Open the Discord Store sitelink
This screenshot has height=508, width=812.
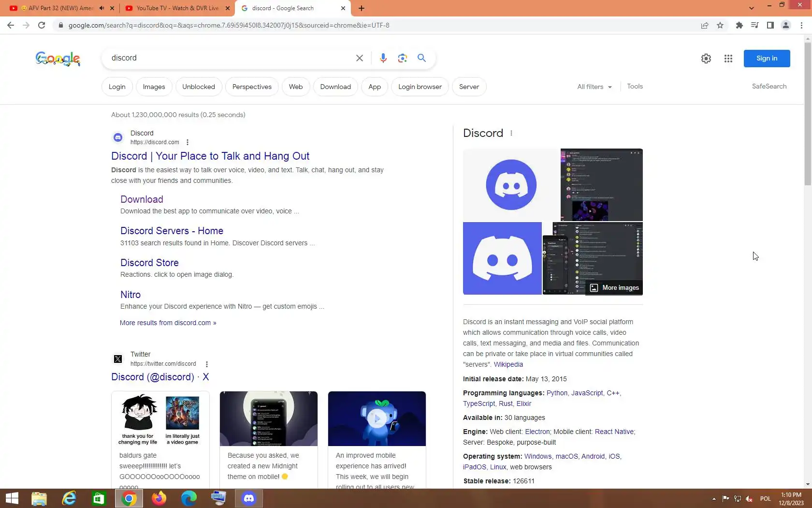click(x=149, y=263)
